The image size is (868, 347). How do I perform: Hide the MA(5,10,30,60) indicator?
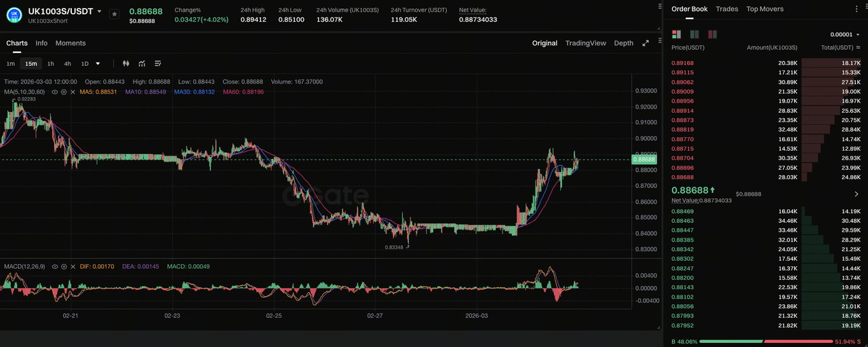click(x=55, y=92)
